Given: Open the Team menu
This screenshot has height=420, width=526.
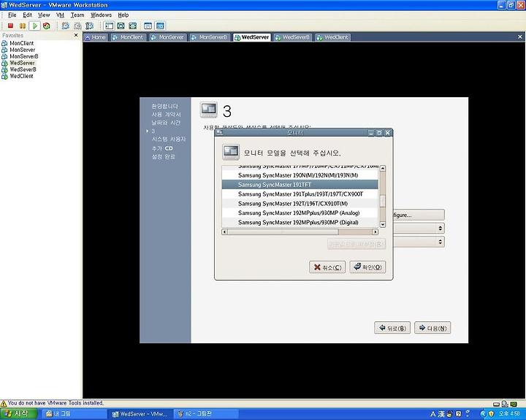Looking at the screenshot, I should pyautogui.click(x=77, y=15).
